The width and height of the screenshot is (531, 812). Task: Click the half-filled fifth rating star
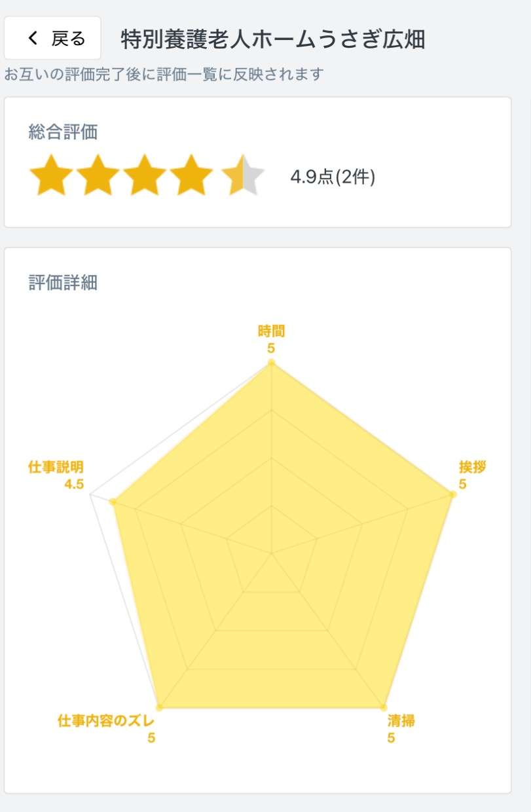click(241, 175)
